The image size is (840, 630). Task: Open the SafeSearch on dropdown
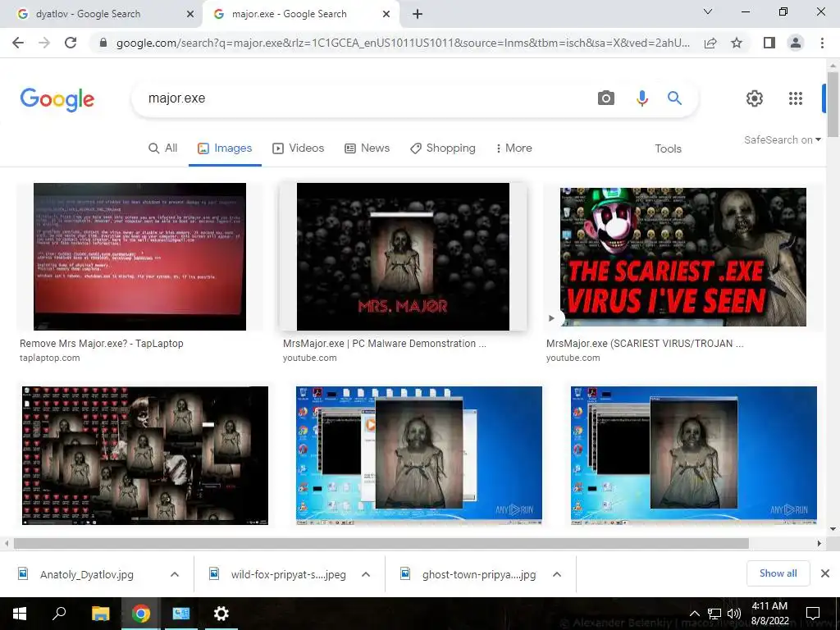pos(782,139)
